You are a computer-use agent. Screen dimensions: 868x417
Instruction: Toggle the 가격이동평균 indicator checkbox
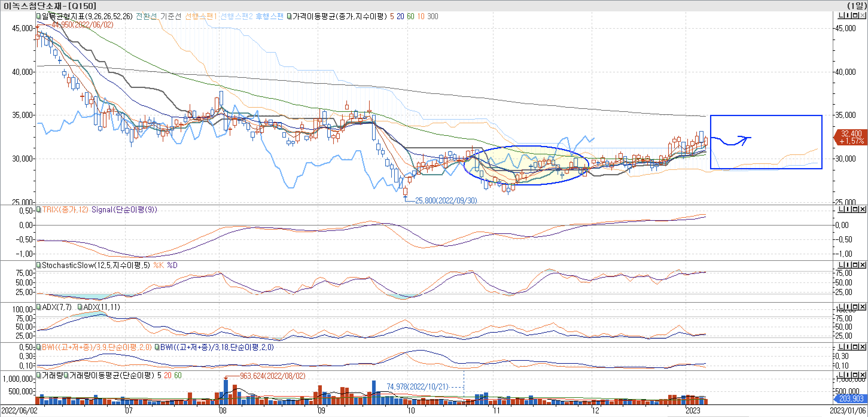[x=289, y=16]
